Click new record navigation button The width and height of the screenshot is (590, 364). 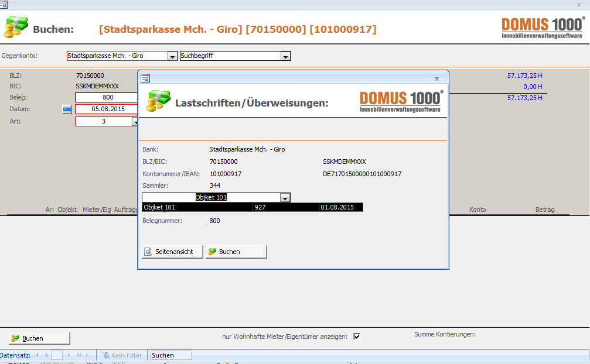pos(89,355)
